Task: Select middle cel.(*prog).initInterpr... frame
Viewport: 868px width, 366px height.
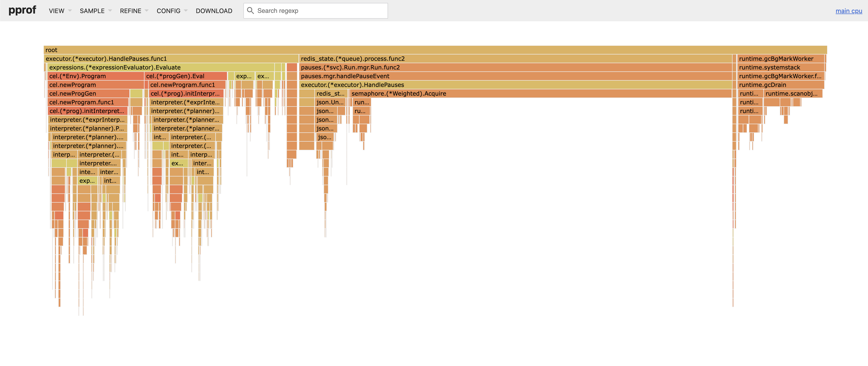Action: pos(186,94)
